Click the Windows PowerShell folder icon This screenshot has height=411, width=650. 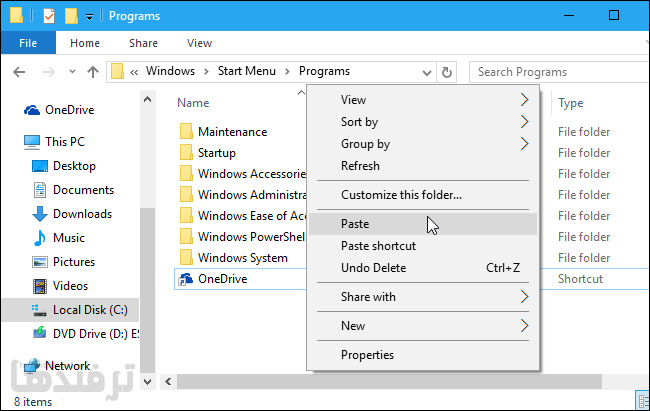click(x=186, y=236)
